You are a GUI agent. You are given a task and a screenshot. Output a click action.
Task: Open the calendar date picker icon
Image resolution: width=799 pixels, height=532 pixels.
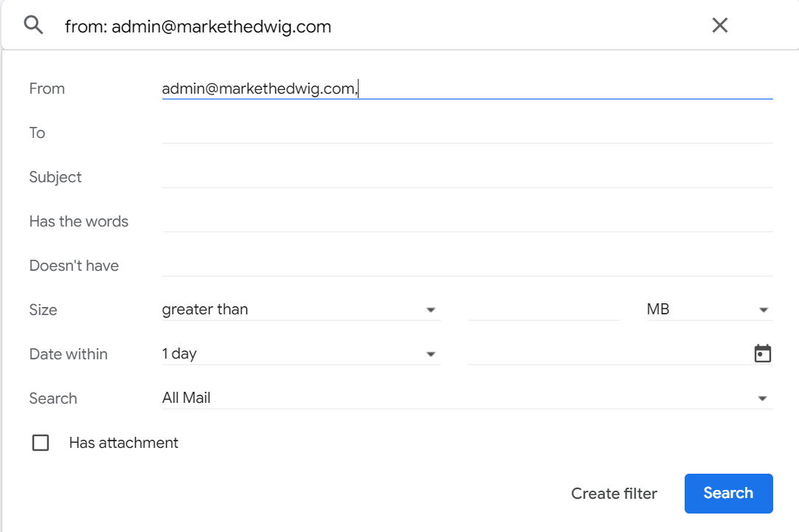(x=762, y=354)
